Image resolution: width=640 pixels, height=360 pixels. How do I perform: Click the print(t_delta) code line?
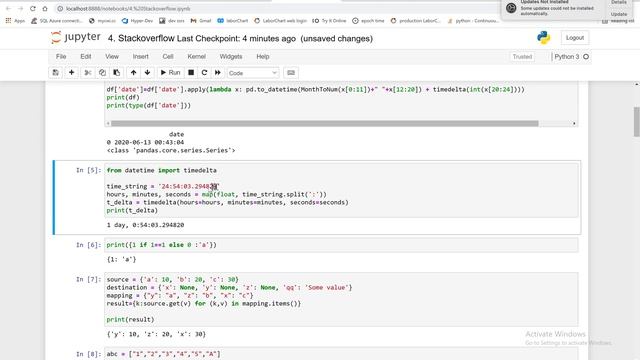(x=132, y=210)
